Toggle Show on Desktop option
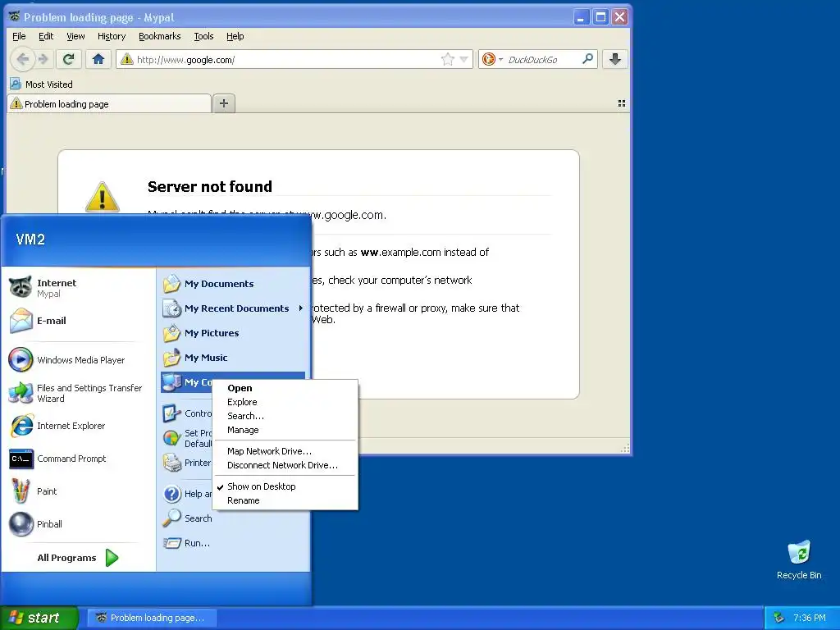The height and width of the screenshot is (630, 840). tap(285, 486)
